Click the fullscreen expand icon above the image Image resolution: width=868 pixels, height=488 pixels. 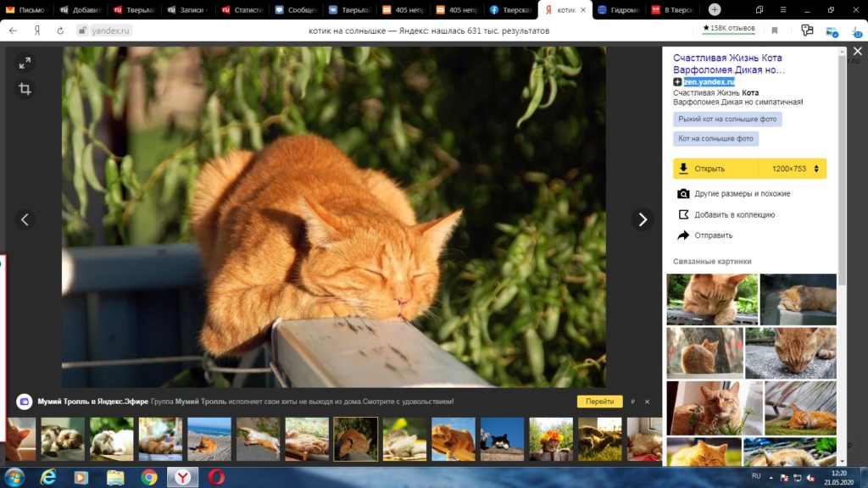pyautogui.click(x=25, y=63)
